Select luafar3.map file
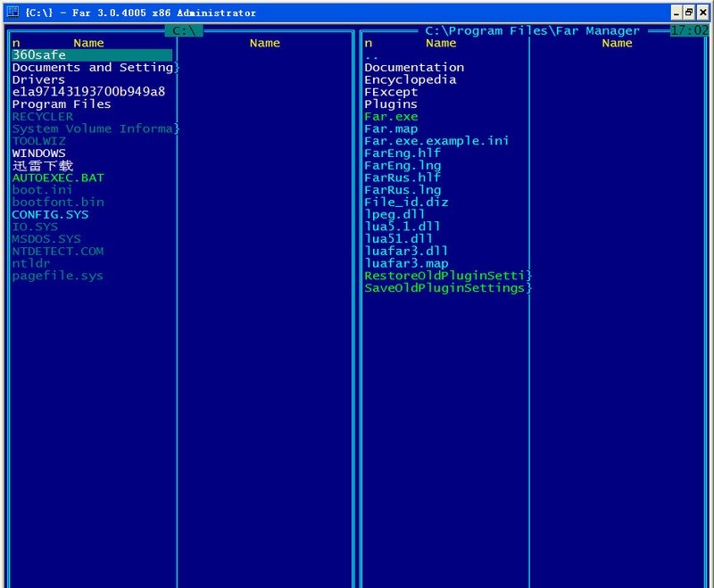 pyautogui.click(x=406, y=264)
